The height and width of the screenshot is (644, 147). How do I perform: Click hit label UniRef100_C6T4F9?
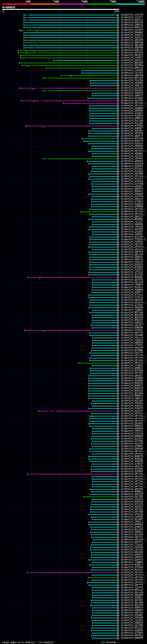[132, 30]
